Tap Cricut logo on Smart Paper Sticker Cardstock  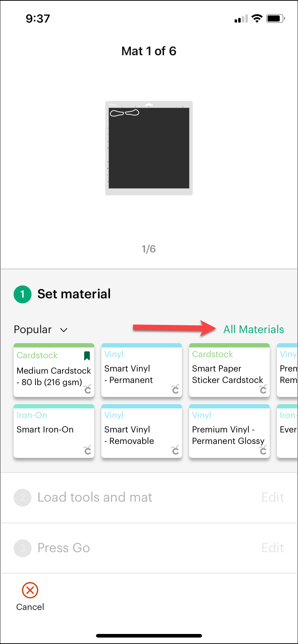point(263,389)
